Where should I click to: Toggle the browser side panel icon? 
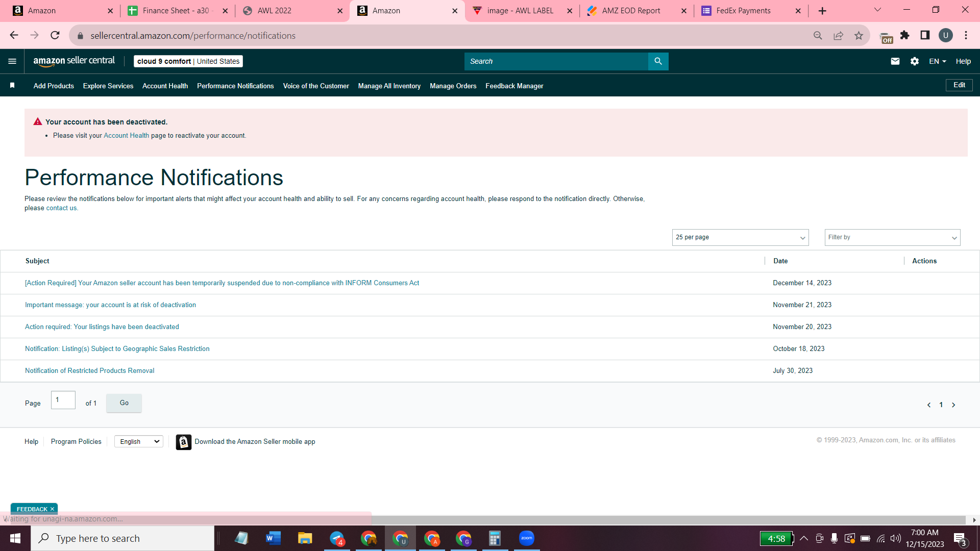coord(925,35)
